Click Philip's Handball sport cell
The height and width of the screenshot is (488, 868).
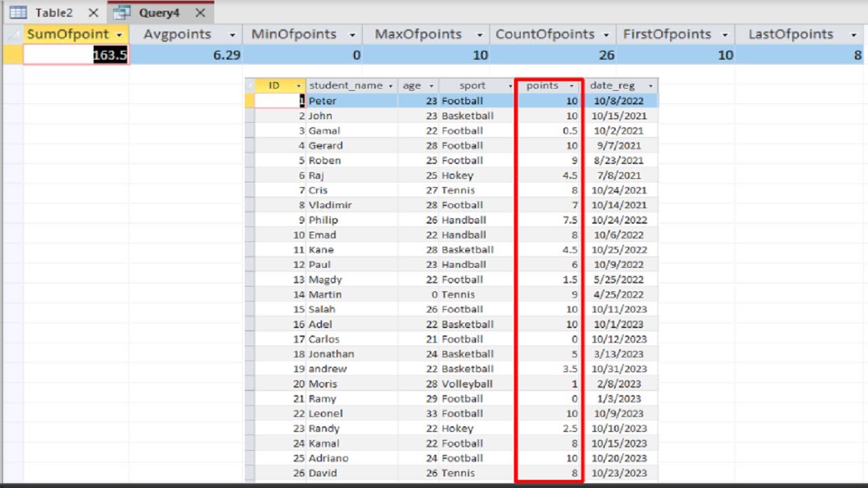pos(464,220)
